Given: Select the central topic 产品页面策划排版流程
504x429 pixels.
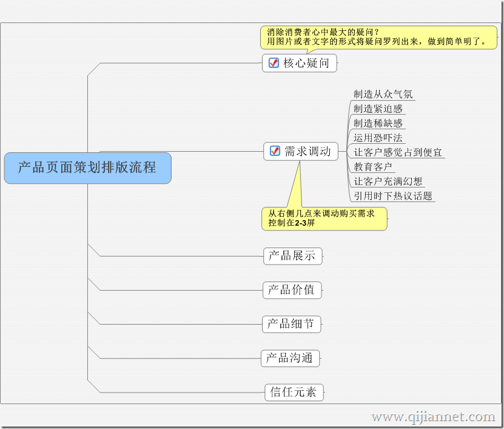Looking at the screenshot, I should tap(87, 168).
